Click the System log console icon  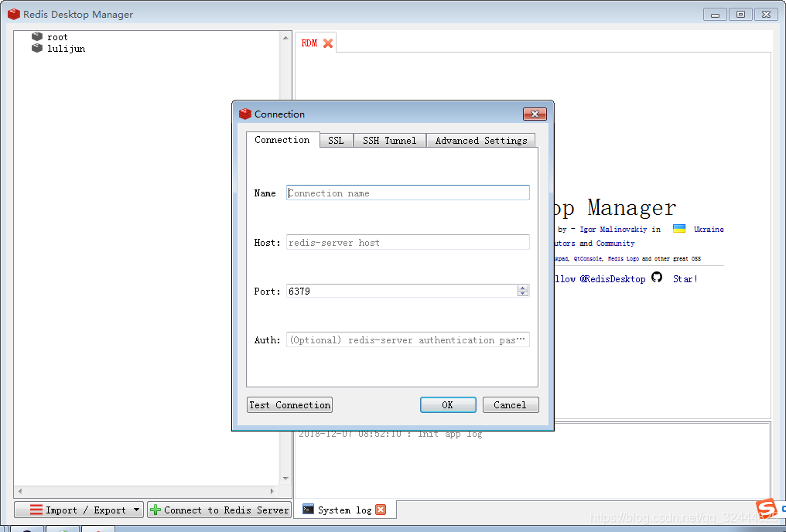click(308, 510)
